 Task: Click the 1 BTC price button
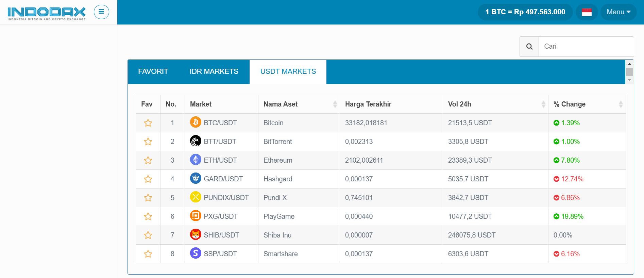525,12
